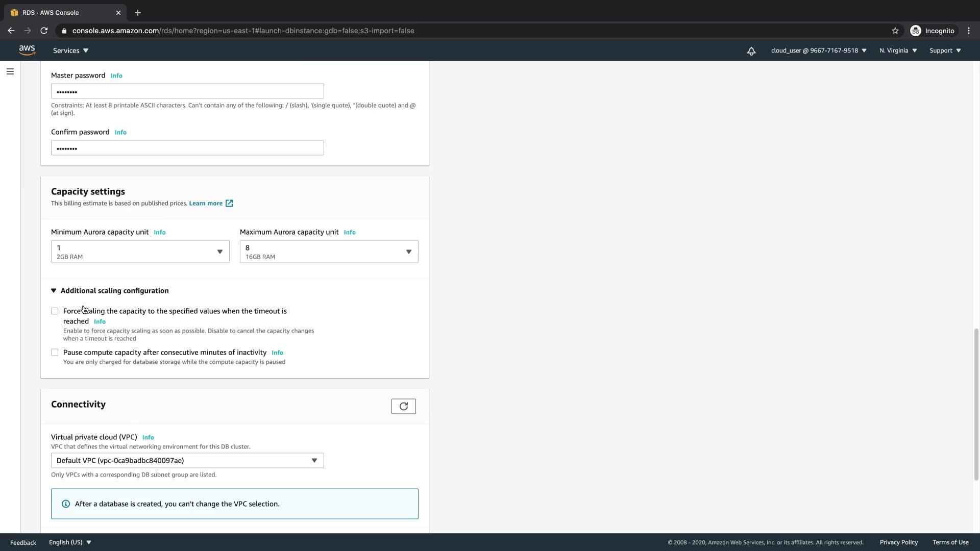Open Maximum Aurora capacity unit dropdown

(x=329, y=252)
